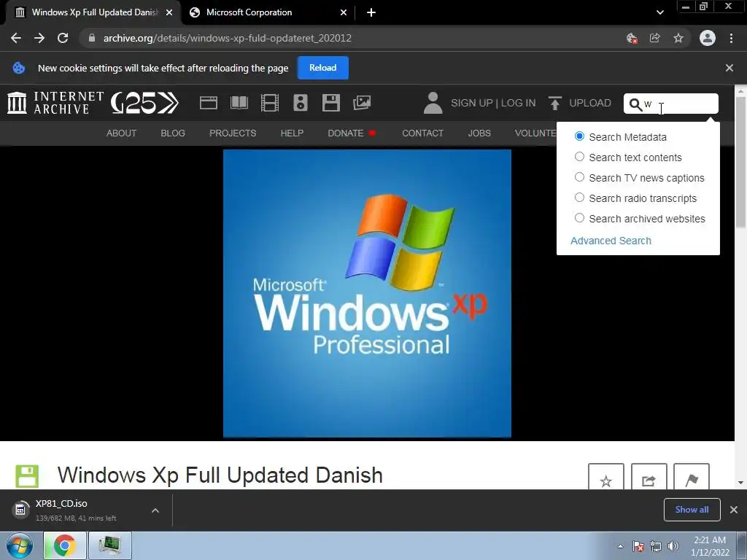This screenshot has width=747, height=560.
Task: Open a new browser tab
Action: click(x=371, y=12)
